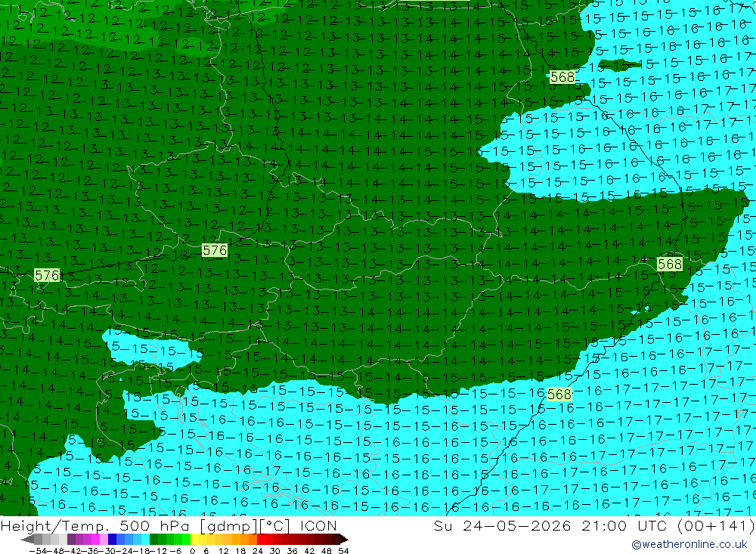Viewport: 756px width, 554px height.
Task: Click the '[gdmp]' unit in the title
Action: [x=228, y=526]
